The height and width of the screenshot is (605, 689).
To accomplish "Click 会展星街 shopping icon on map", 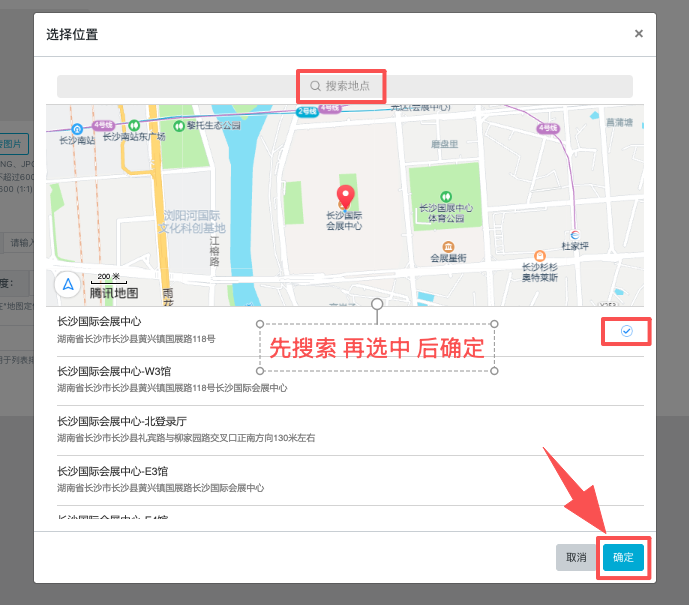I will 449,245.
